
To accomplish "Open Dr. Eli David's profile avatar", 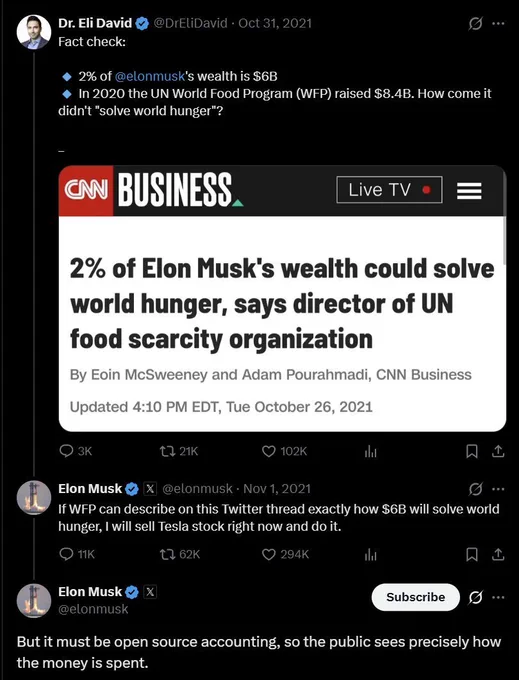I will coord(33,32).
